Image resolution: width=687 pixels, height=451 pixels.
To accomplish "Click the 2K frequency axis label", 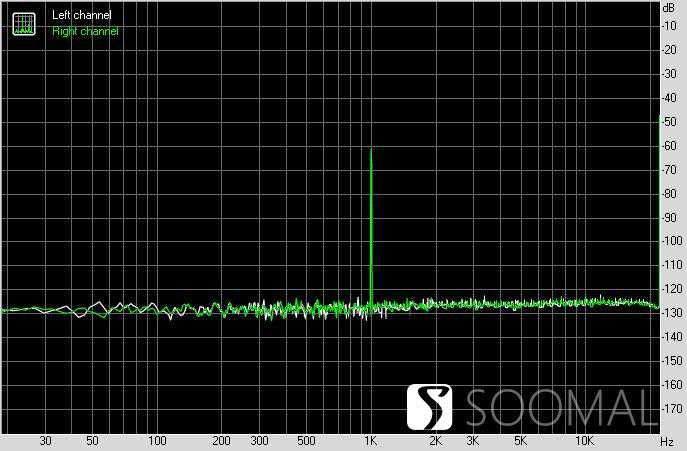I will tap(435, 441).
